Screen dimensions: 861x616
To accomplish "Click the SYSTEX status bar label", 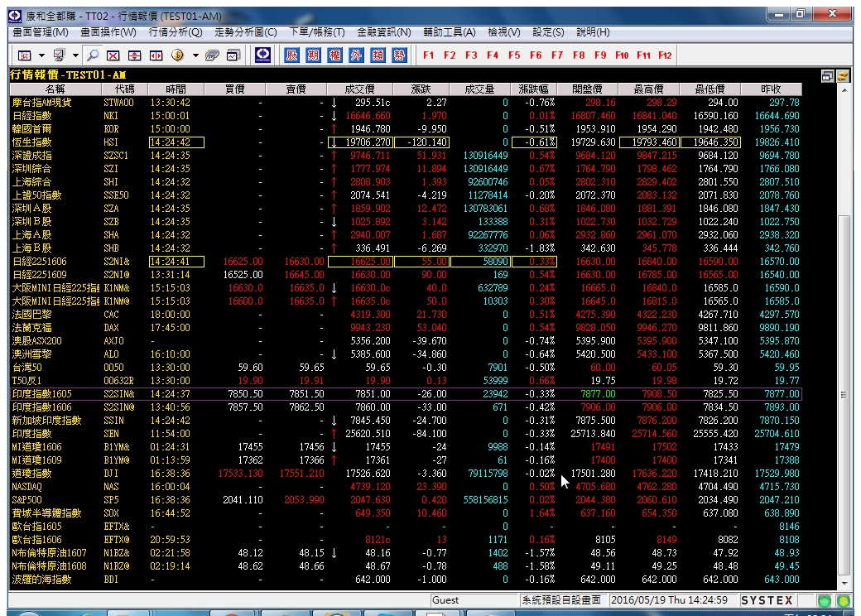I will [x=767, y=600].
